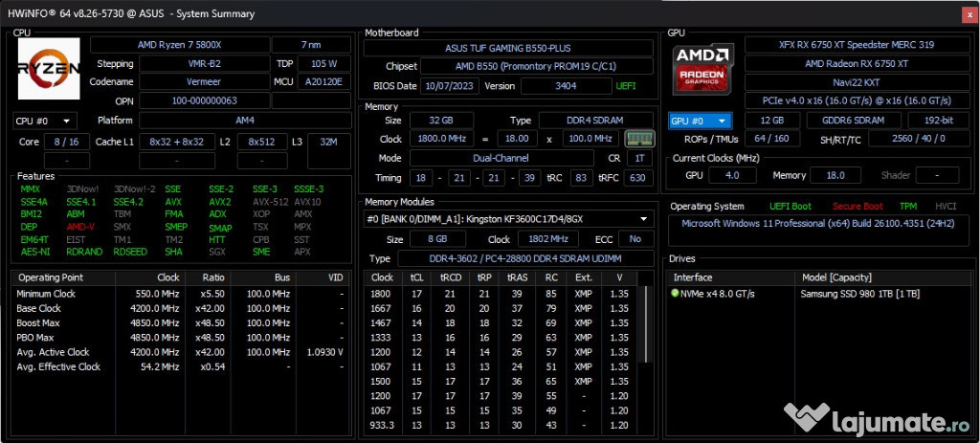Image resolution: width=980 pixels, height=443 pixels.
Task: Click the OPN 100-000000063 field
Action: pyautogui.click(x=205, y=100)
